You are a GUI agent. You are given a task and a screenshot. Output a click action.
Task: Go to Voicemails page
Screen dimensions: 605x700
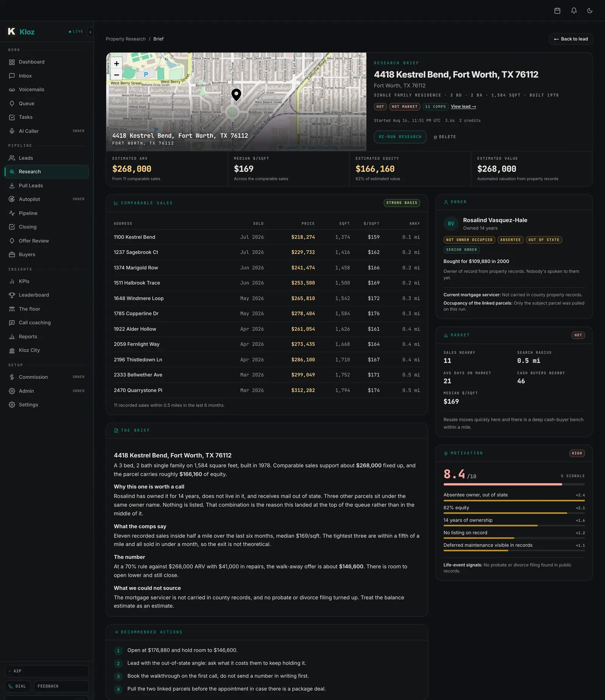[47, 90]
